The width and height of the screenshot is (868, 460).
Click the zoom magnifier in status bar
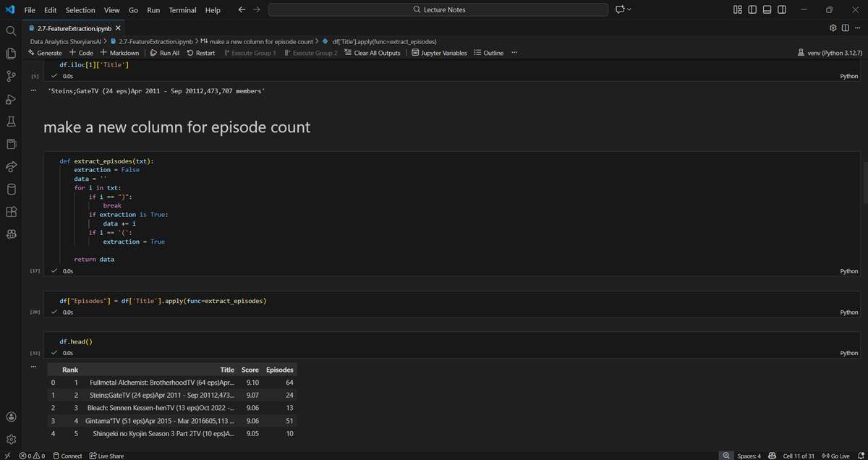click(x=727, y=456)
